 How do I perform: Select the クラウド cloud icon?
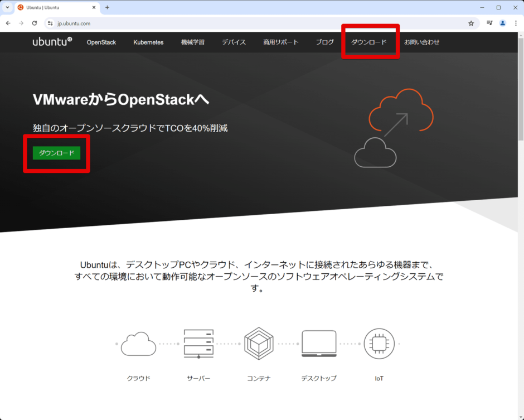pos(138,344)
